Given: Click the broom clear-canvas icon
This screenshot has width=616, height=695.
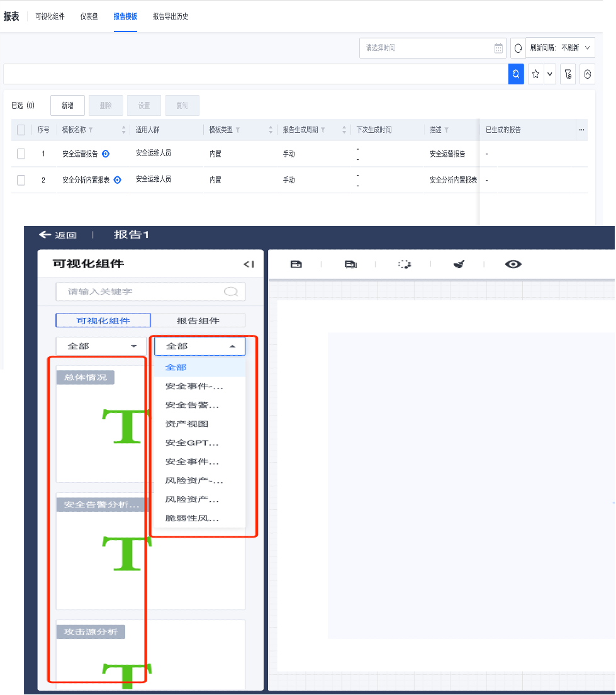Looking at the screenshot, I should 459,264.
